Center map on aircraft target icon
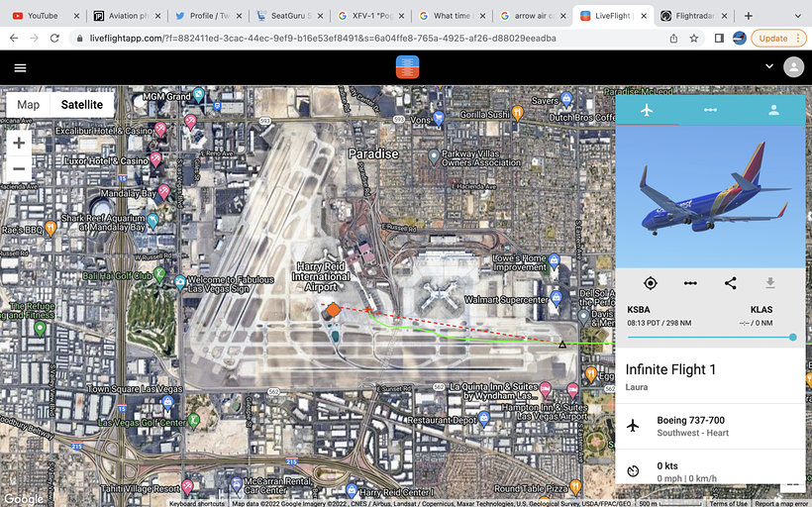 pos(650,283)
